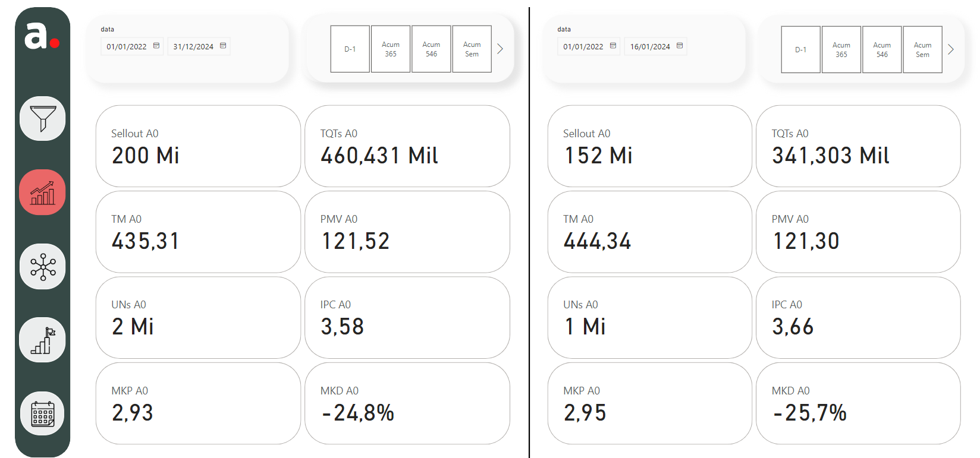
Task: Click the Sellout A0 152 Mi card
Action: click(650, 146)
